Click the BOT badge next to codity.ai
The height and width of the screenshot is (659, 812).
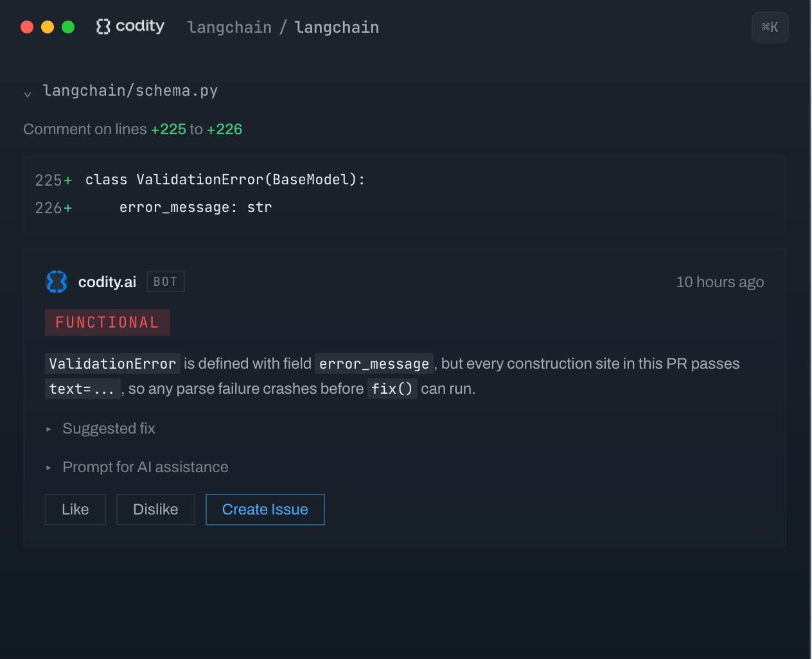(x=166, y=282)
